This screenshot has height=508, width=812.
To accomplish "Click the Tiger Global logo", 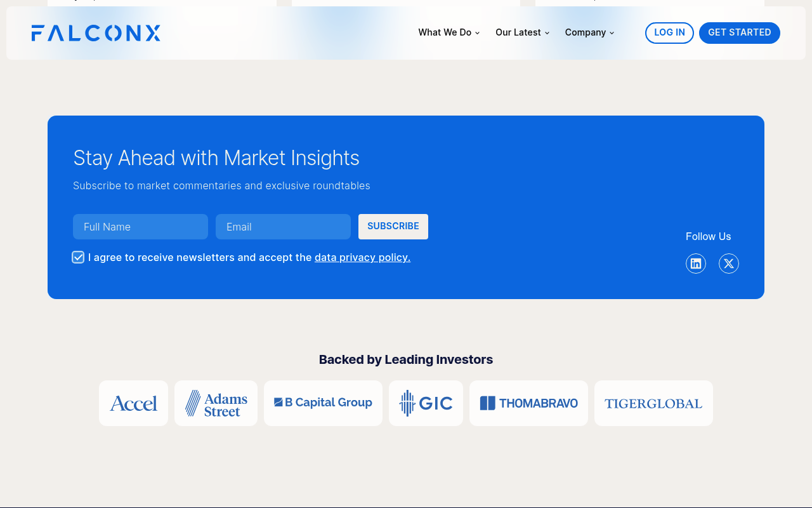I will pos(653,403).
